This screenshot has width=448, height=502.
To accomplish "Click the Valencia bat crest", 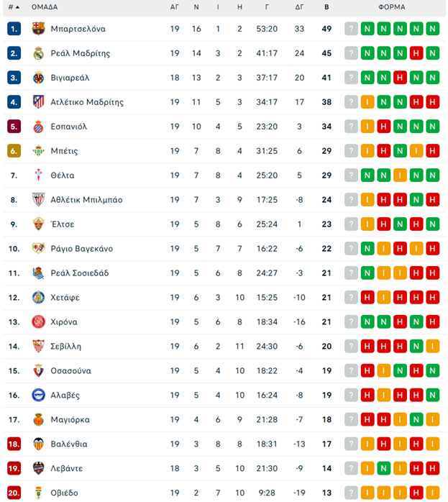I will [38, 444].
